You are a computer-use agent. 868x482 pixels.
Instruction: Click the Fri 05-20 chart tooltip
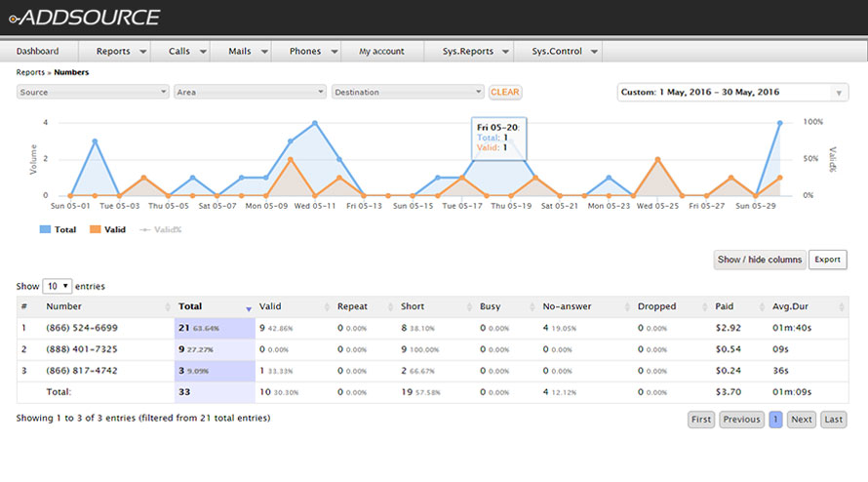pos(498,139)
